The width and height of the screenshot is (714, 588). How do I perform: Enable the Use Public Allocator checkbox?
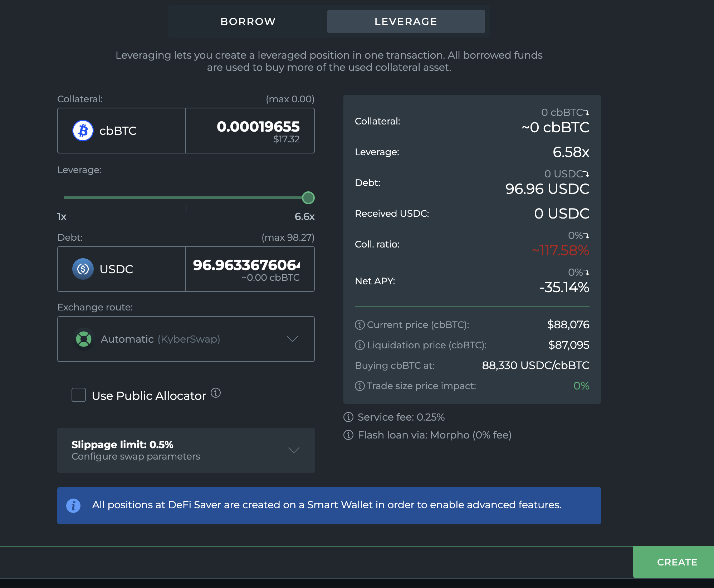pos(79,395)
